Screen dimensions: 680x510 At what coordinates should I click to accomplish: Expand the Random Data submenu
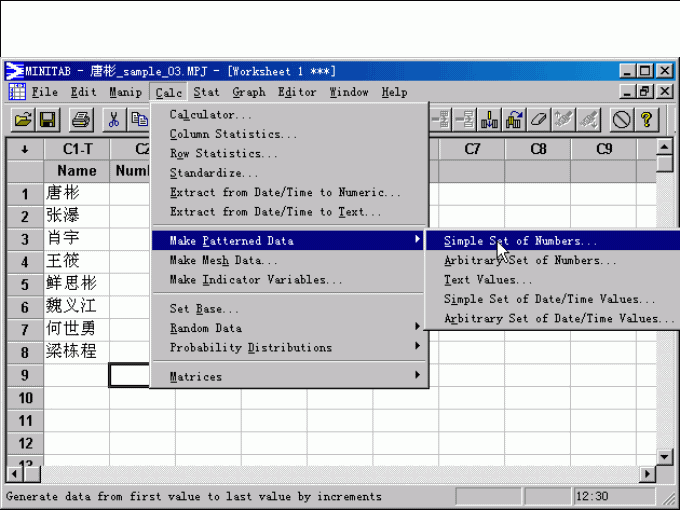290,328
